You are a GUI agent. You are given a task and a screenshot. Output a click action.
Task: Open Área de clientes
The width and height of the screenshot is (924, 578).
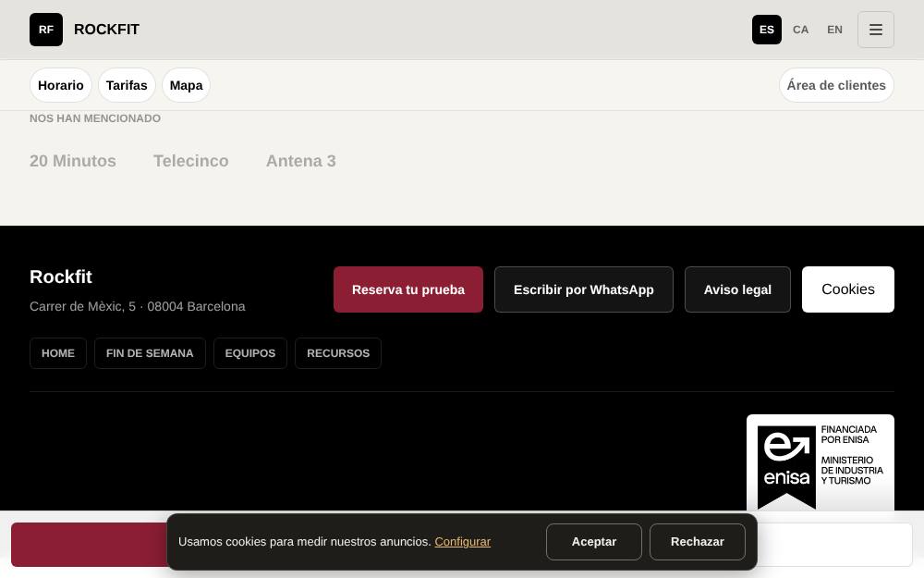click(x=836, y=85)
